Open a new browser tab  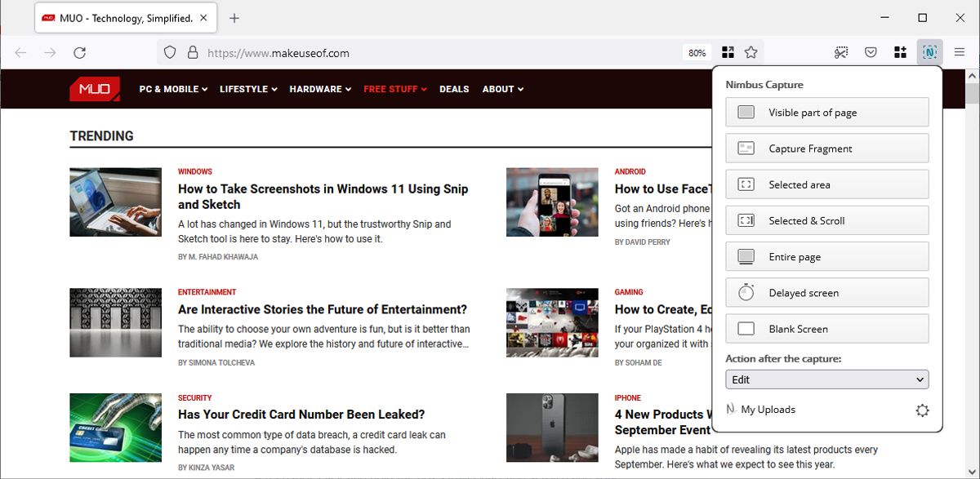coord(234,18)
